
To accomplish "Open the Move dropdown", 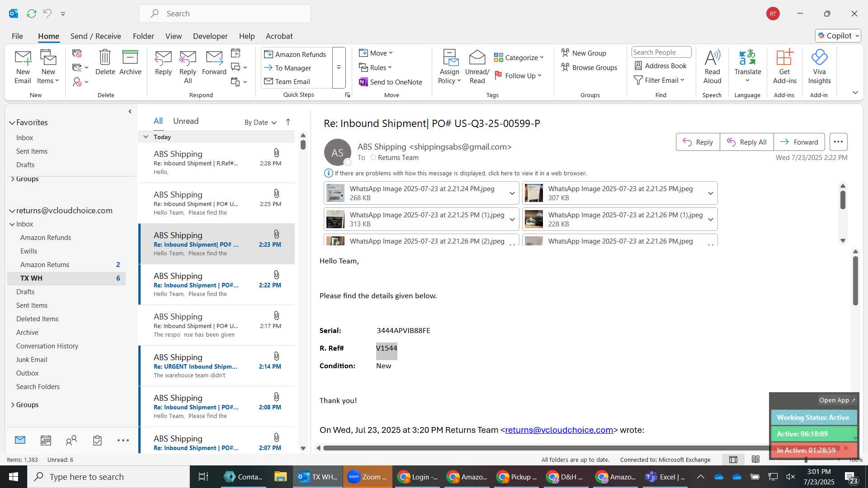I will click(x=376, y=53).
